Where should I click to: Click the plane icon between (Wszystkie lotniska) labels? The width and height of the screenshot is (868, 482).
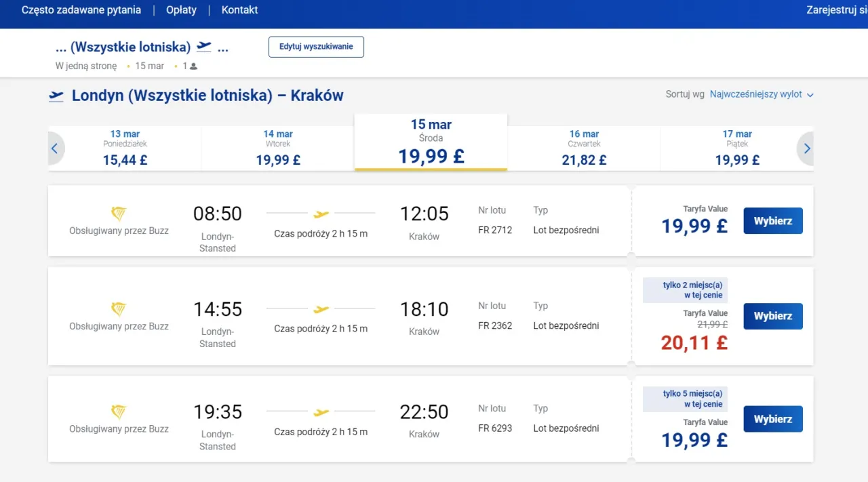click(x=205, y=46)
